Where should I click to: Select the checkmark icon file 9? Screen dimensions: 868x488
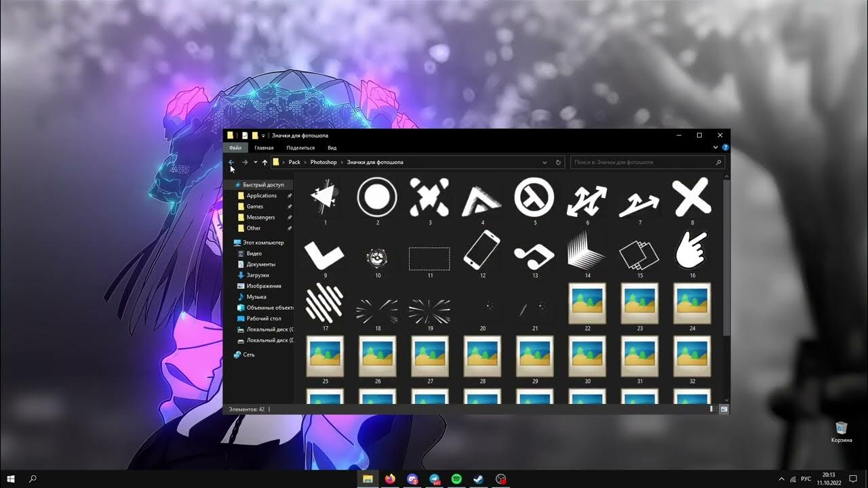325,254
